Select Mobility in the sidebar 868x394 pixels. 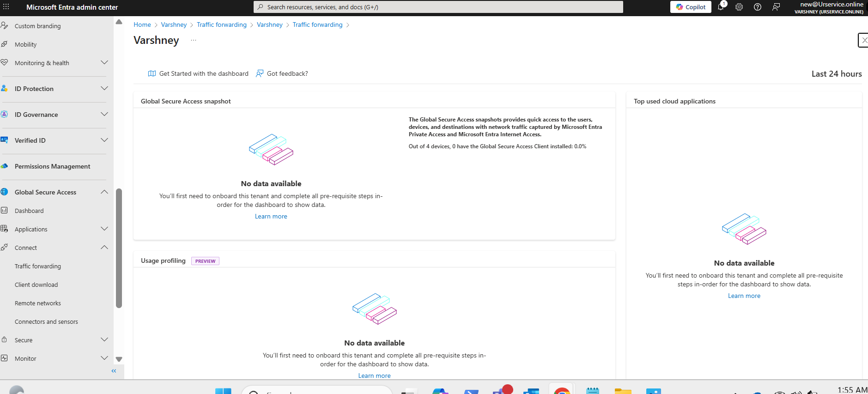(26, 44)
